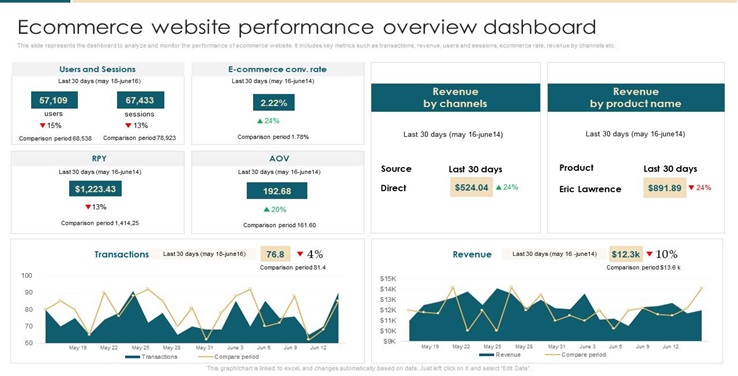Click the red down arrow beside 15%
The image size is (738, 376).
click(42, 126)
